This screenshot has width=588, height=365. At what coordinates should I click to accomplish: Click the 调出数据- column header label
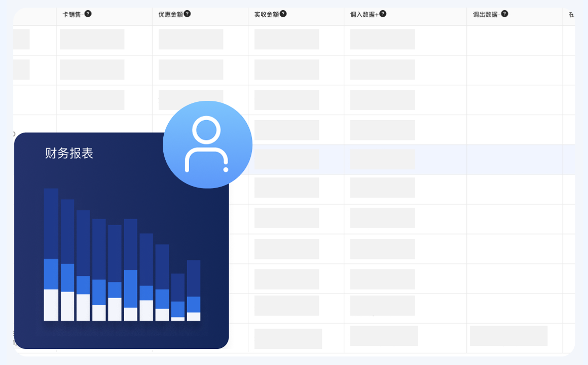(486, 14)
